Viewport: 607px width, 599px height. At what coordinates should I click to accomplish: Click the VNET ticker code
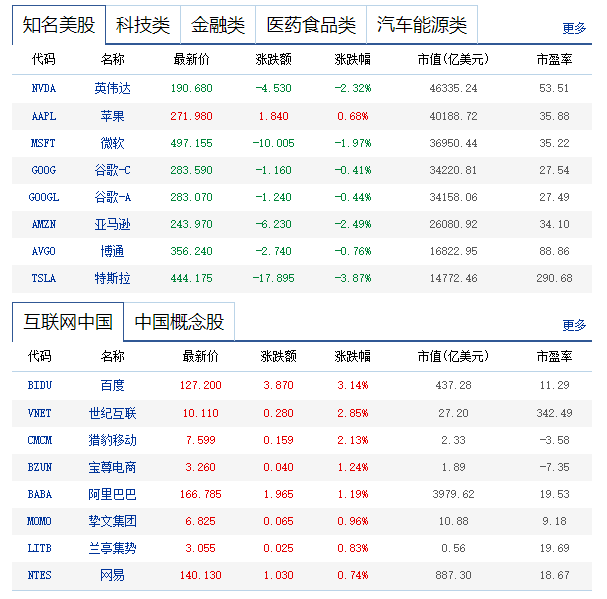click(x=39, y=413)
